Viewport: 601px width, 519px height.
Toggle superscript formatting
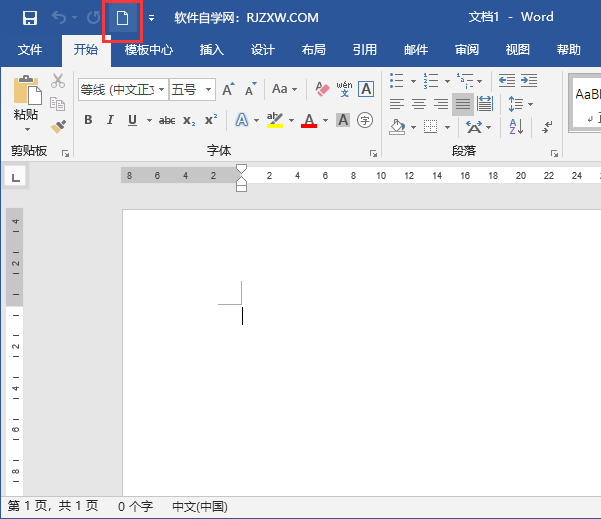point(211,120)
